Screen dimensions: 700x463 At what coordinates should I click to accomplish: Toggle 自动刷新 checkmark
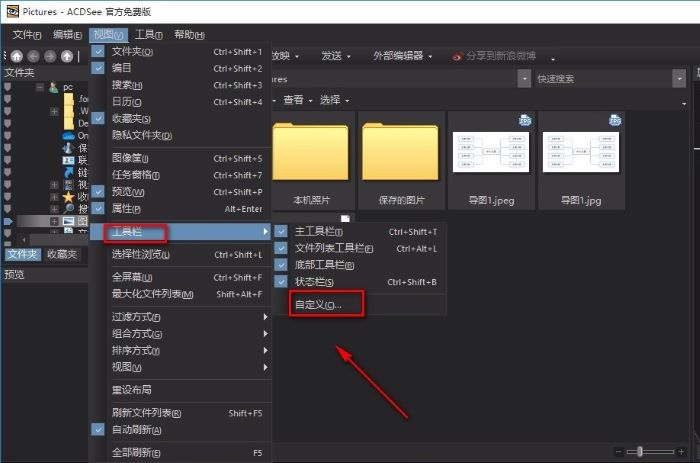point(98,430)
